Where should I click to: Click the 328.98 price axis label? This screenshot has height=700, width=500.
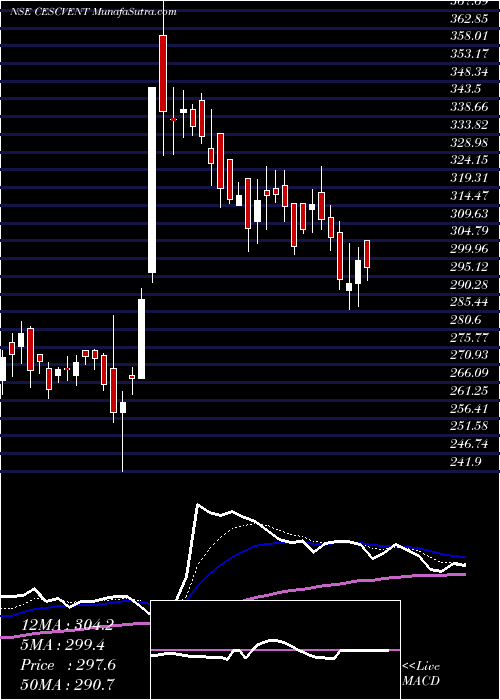tap(470, 143)
